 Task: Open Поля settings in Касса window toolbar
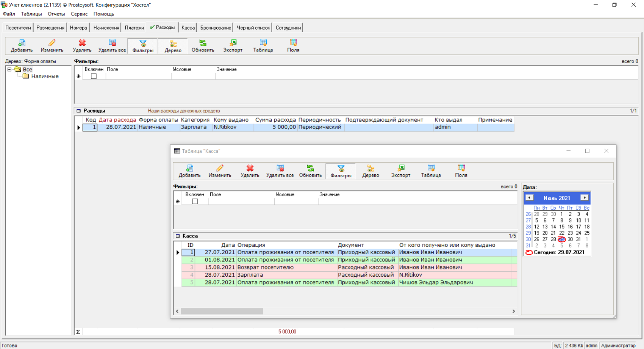(461, 171)
